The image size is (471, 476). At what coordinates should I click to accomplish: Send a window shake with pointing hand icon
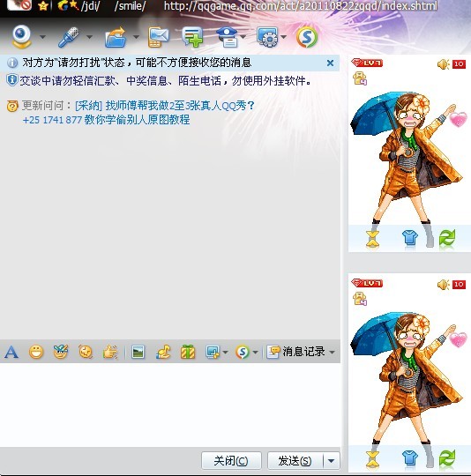[110, 352]
